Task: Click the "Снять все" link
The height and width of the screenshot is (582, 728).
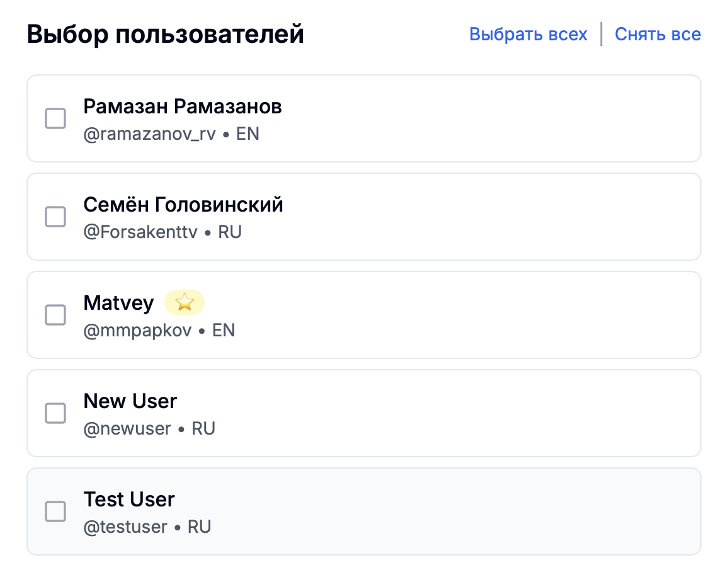Action: click(657, 34)
